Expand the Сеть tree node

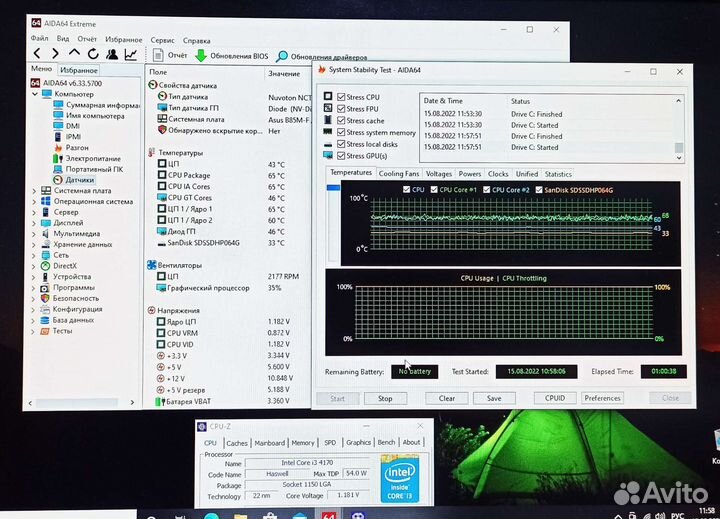point(34,255)
